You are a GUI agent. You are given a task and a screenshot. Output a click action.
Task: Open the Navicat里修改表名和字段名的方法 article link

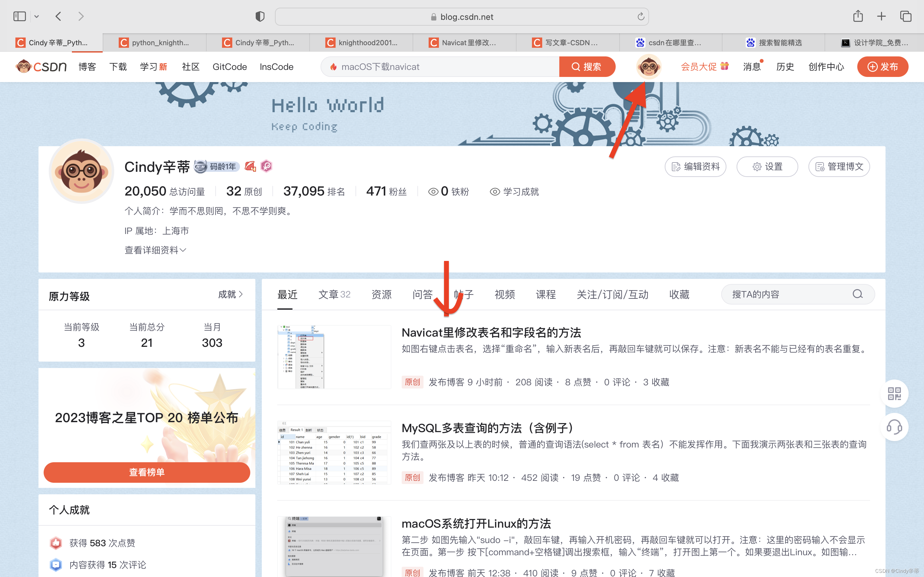[x=491, y=332]
